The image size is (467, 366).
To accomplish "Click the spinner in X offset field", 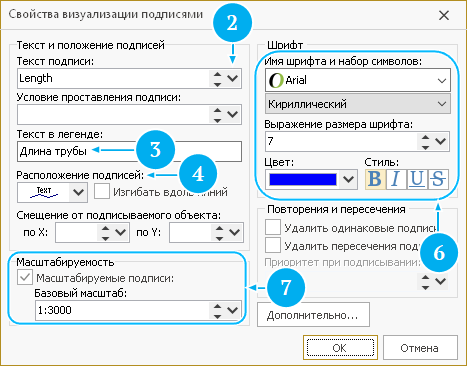I will tap(105, 233).
